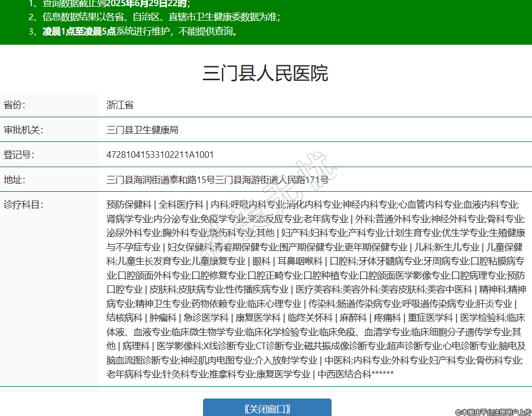Select the 诊疗科目 field label
Viewport: 532px width, 416px height.
tap(23, 205)
